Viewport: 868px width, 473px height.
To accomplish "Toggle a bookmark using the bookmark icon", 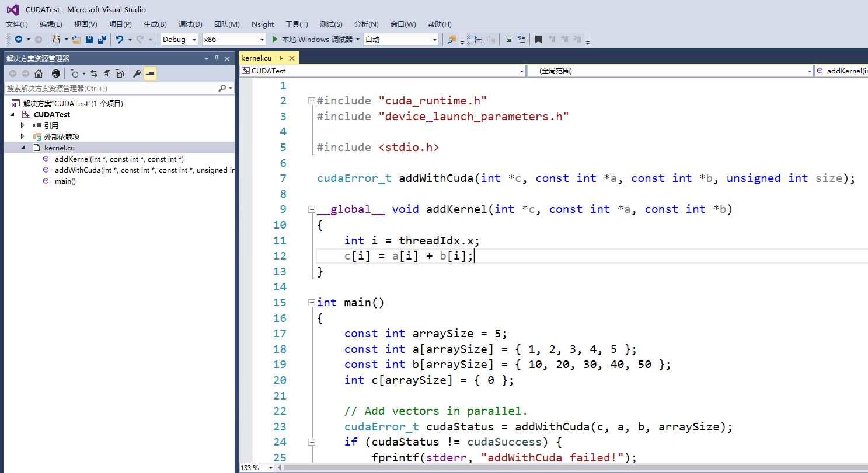I will [538, 39].
